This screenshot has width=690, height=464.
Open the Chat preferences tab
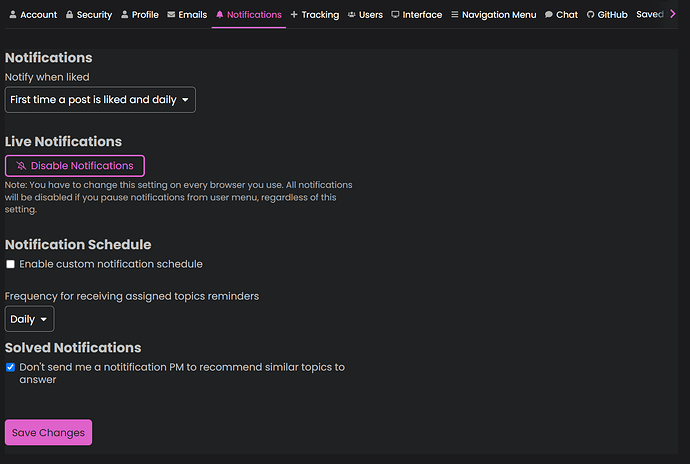click(x=562, y=15)
